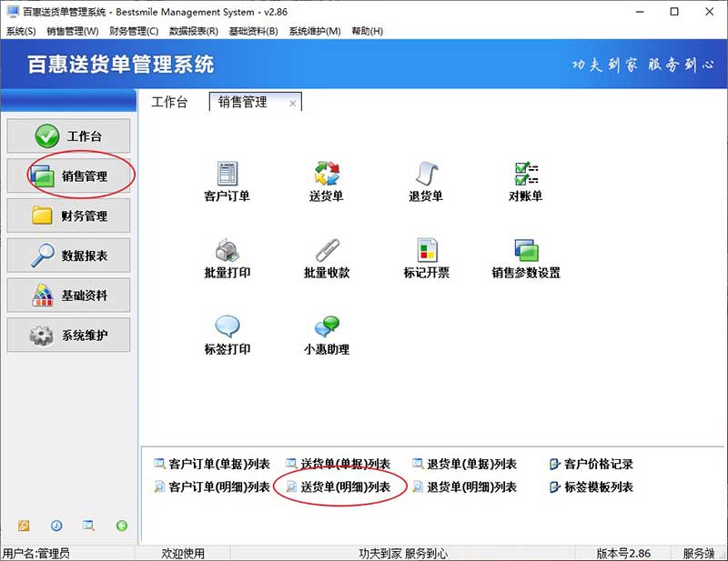Open 财务管理(C) menu
Viewport: 728px width, 561px height.
click(134, 31)
